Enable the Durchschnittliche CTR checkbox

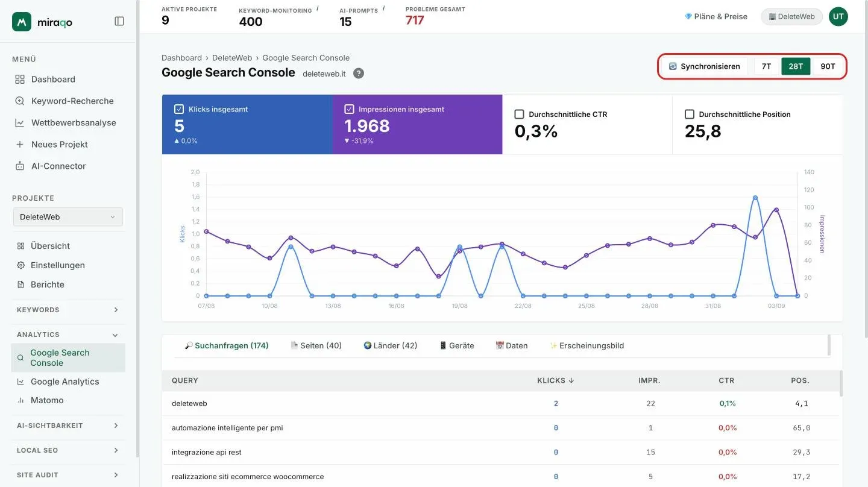[x=519, y=114]
